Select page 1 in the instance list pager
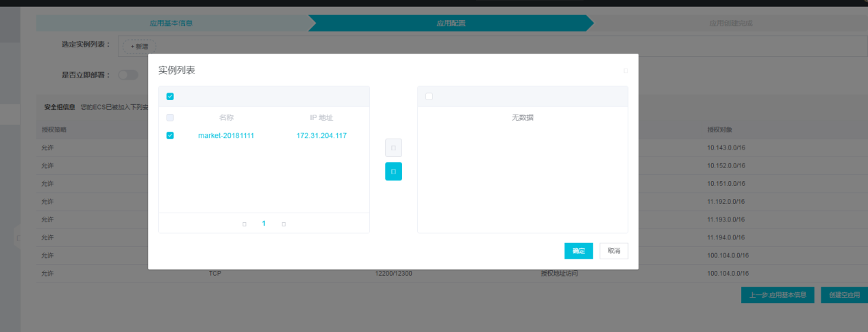 coord(264,224)
